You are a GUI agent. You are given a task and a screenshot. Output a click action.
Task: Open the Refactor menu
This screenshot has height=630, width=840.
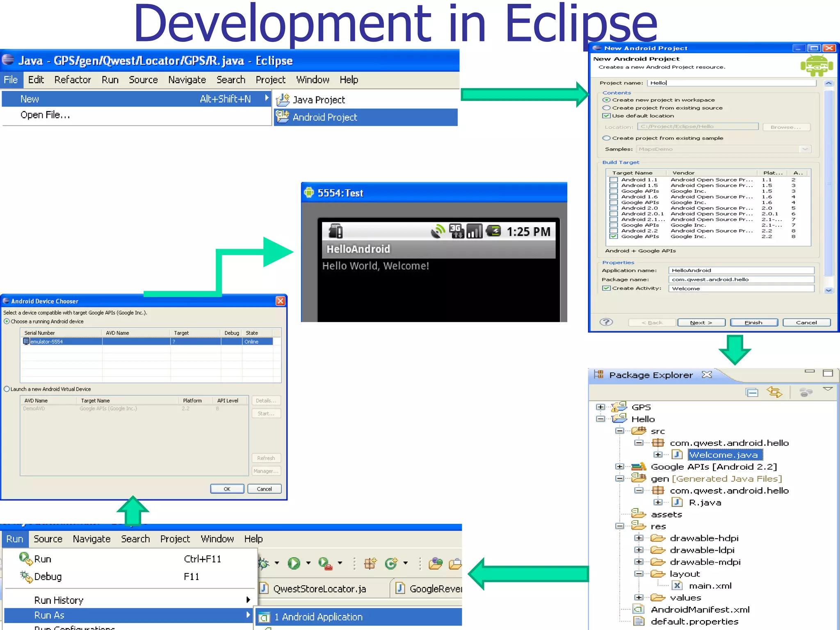73,80
